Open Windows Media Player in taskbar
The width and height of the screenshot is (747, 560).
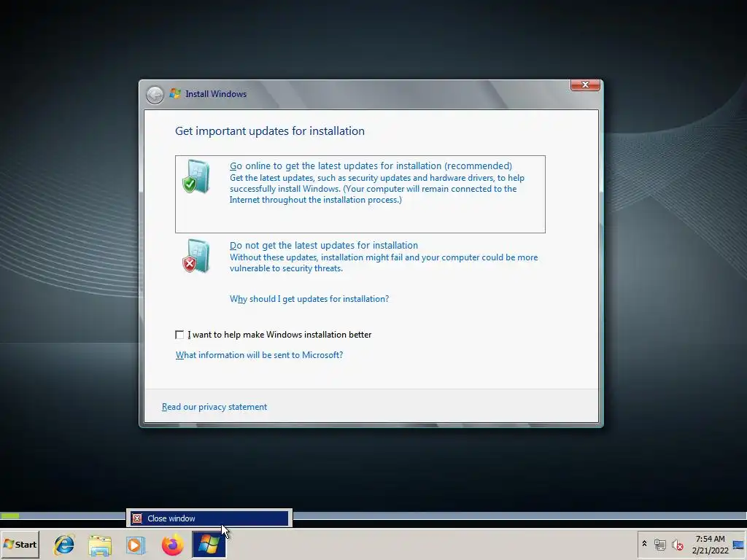[136, 545]
